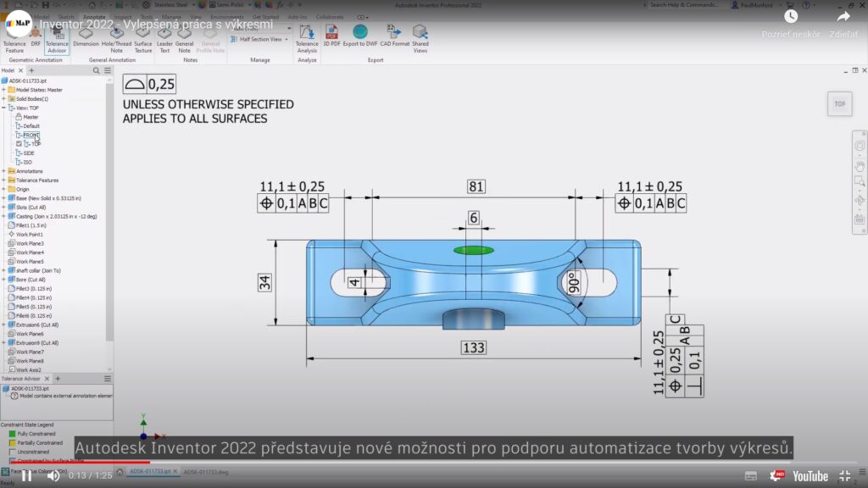
Task: Select the green highlighted face on part
Action: (x=474, y=250)
